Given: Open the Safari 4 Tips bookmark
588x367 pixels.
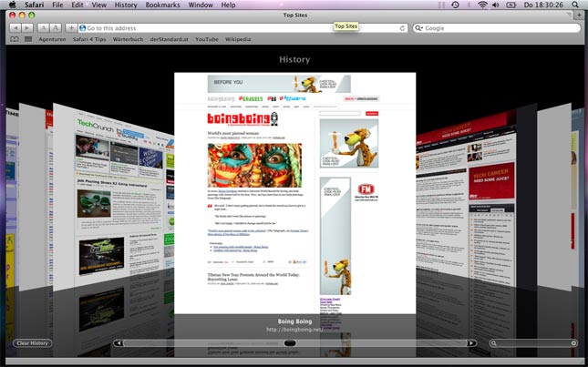Looking at the screenshot, I should (89, 39).
